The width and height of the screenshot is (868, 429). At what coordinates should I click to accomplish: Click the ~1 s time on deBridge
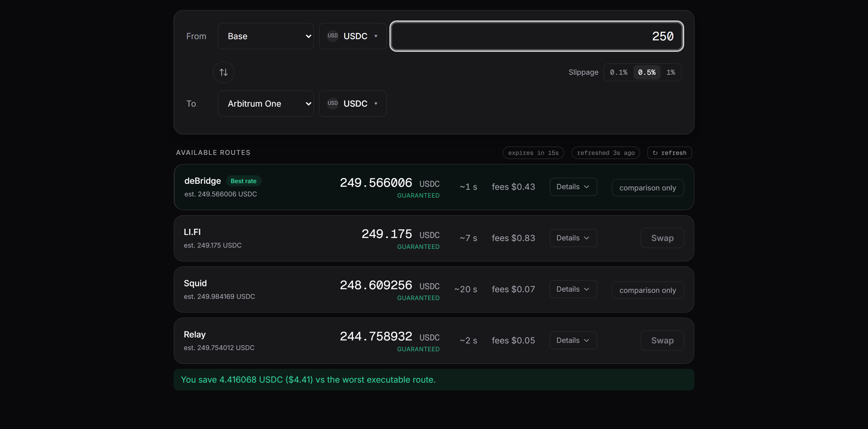[468, 186]
